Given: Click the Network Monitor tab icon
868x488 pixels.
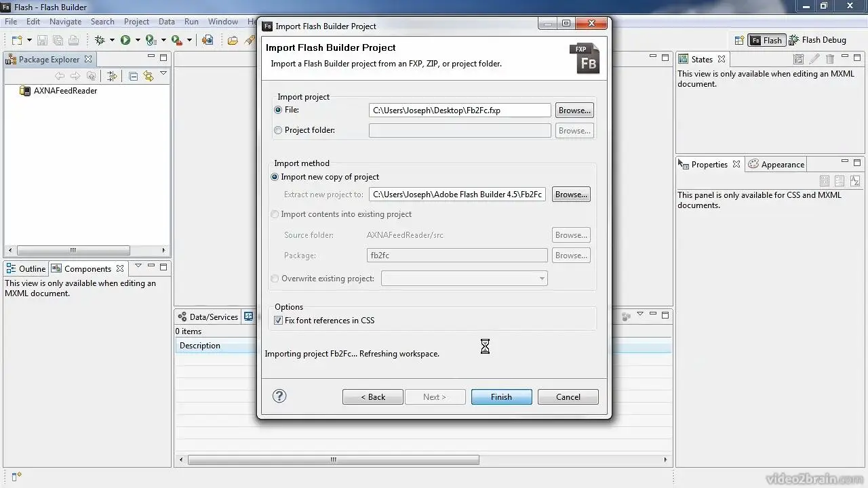Looking at the screenshot, I should (x=249, y=317).
